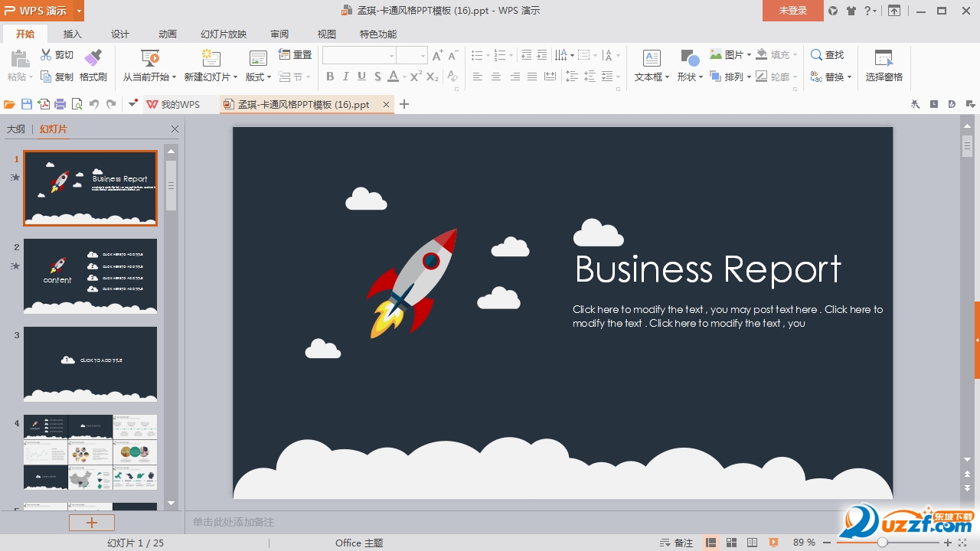Open Print Preview icon
The height and width of the screenshot is (551, 980).
pos(77,104)
